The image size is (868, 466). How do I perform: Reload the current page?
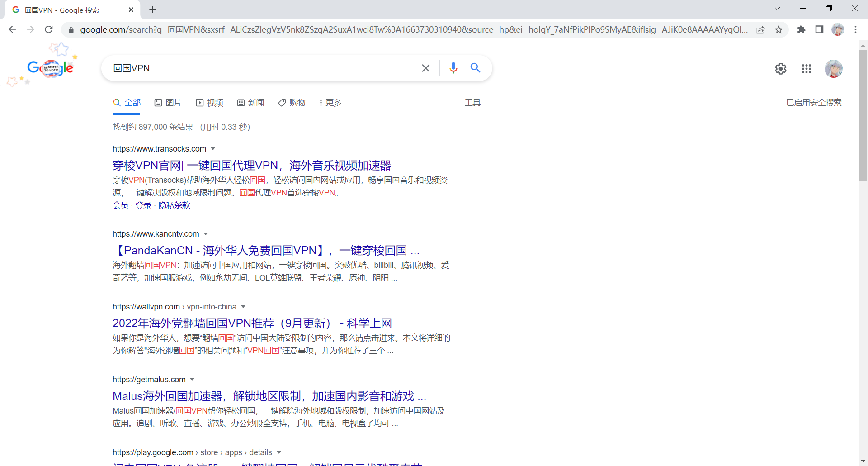[49, 29]
